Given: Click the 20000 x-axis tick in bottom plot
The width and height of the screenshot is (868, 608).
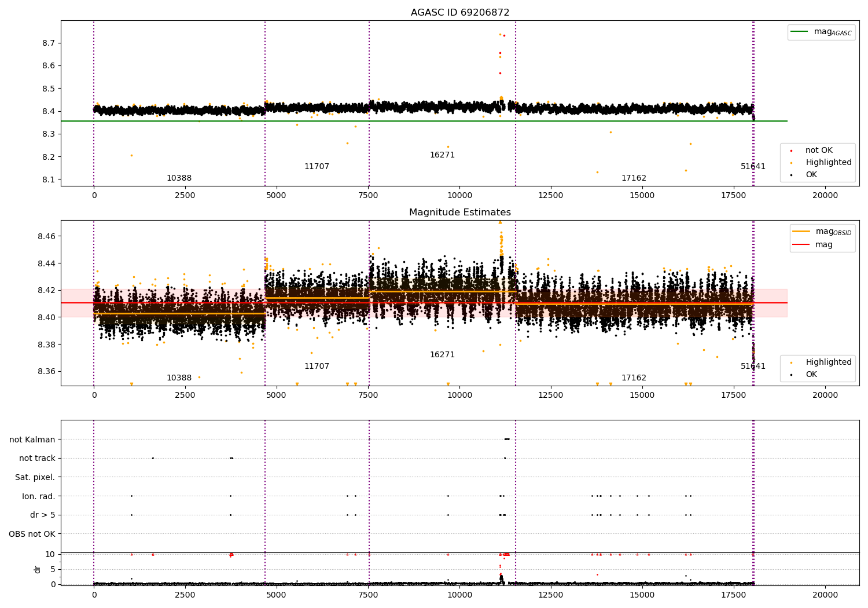Looking at the screenshot, I should point(825,595).
